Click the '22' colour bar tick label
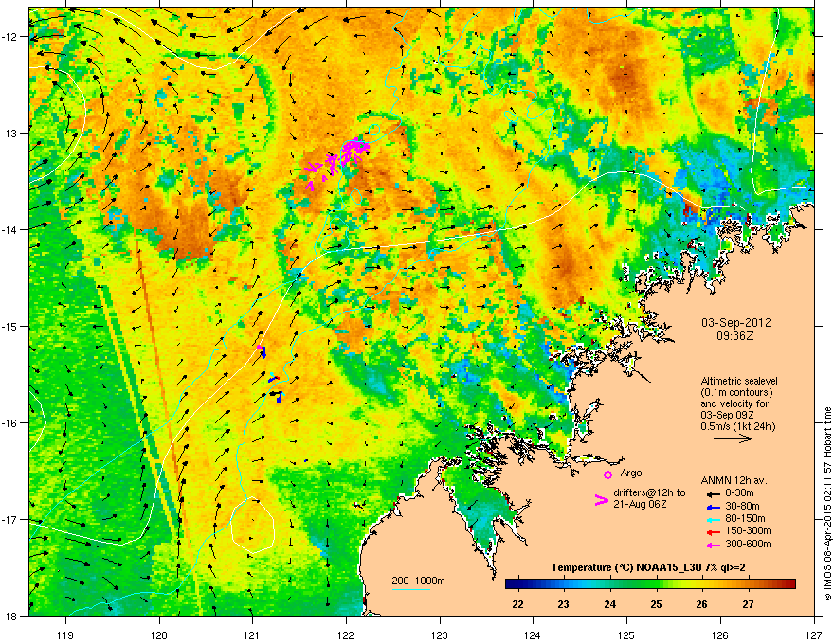834x644 pixels. (517, 604)
